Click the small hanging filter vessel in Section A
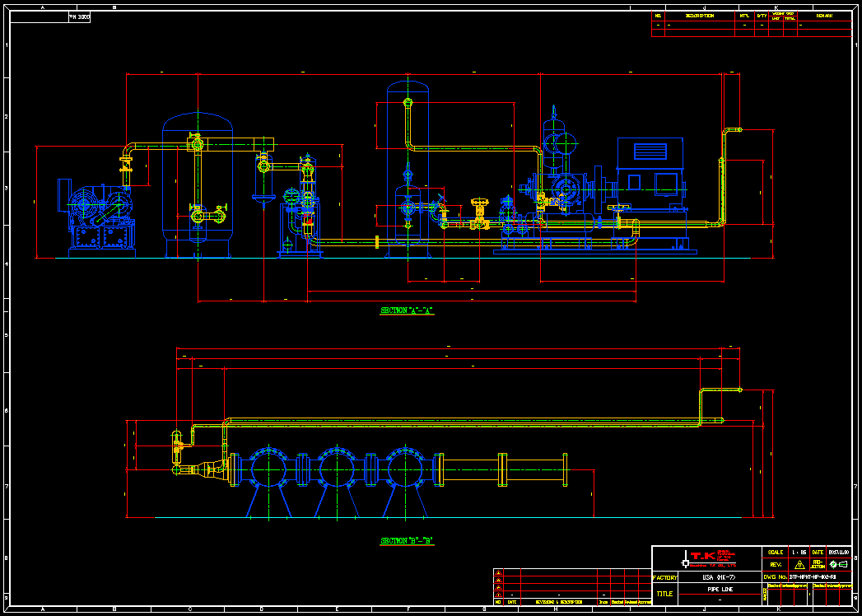This screenshot has width=862, height=616. pos(263,177)
